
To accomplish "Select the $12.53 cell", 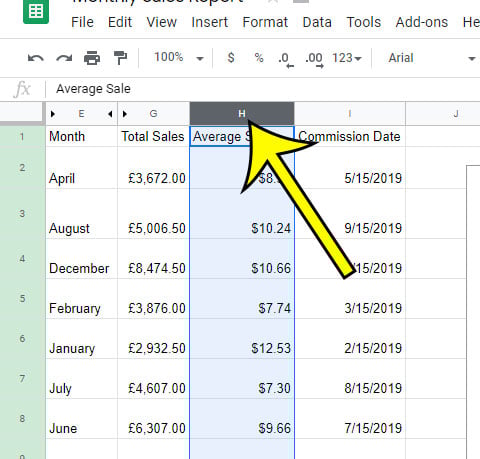I will pos(242,339).
